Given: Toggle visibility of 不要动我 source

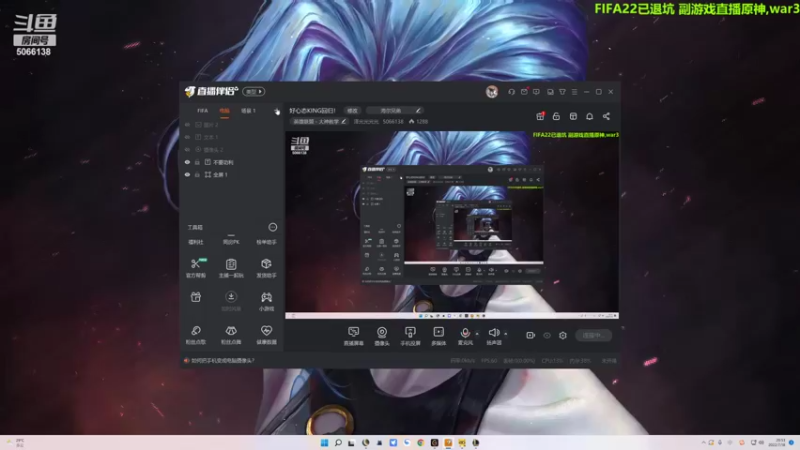Looking at the screenshot, I should click(x=187, y=162).
